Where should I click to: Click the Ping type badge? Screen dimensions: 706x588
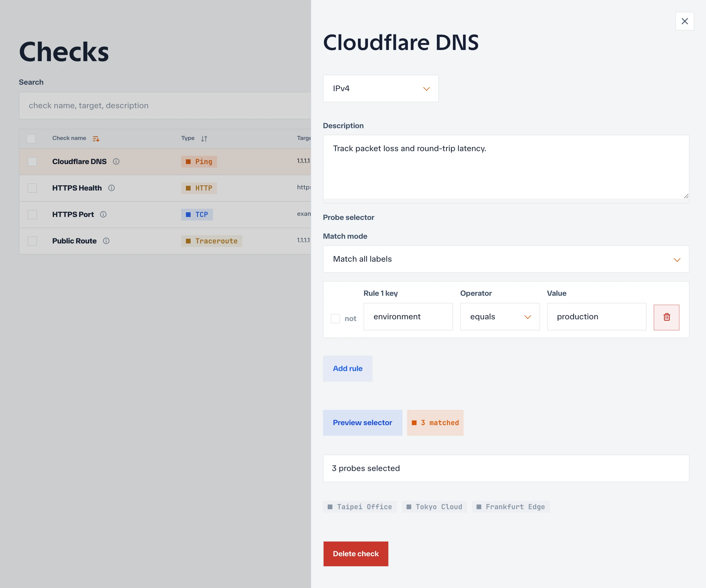tap(199, 162)
